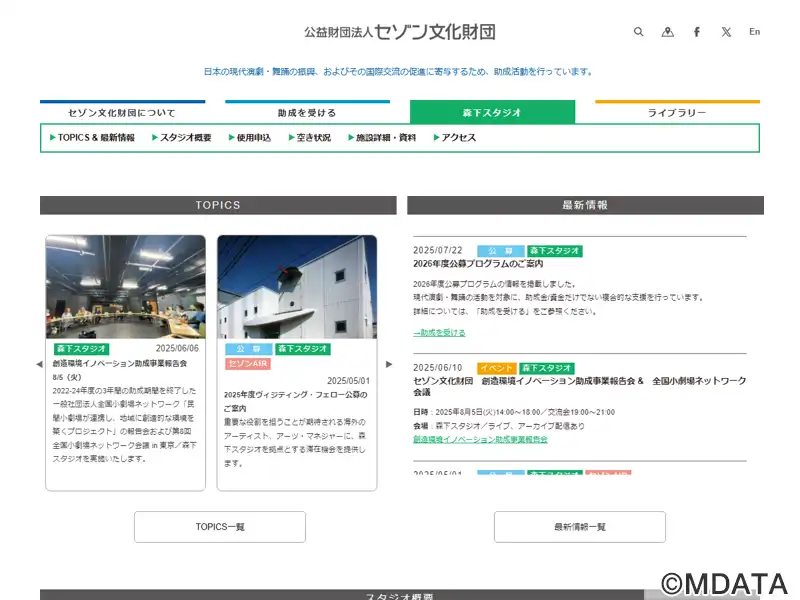Open 空き状況 submenu item
The image size is (800, 600).
[310, 137]
